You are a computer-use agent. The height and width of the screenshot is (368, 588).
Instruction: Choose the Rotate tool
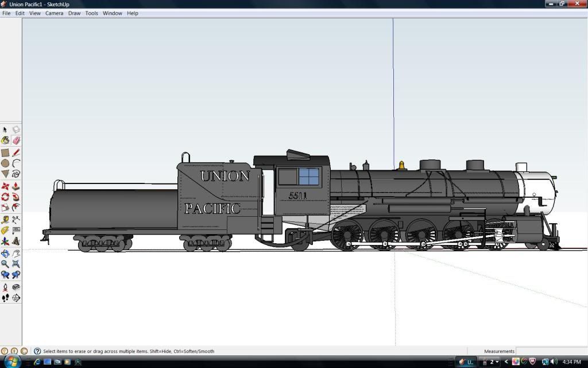pyautogui.click(x=5, y=197)
